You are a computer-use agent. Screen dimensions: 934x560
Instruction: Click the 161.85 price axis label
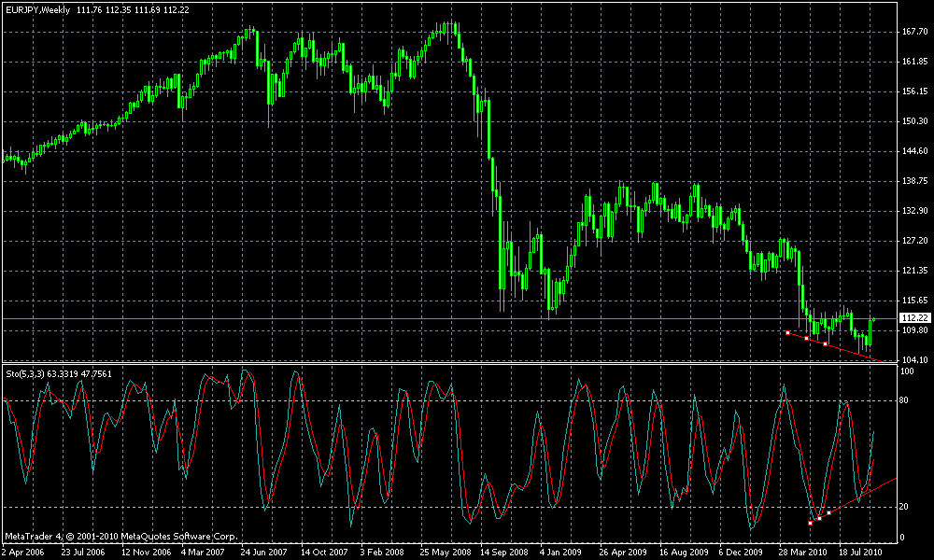(915, 62)
